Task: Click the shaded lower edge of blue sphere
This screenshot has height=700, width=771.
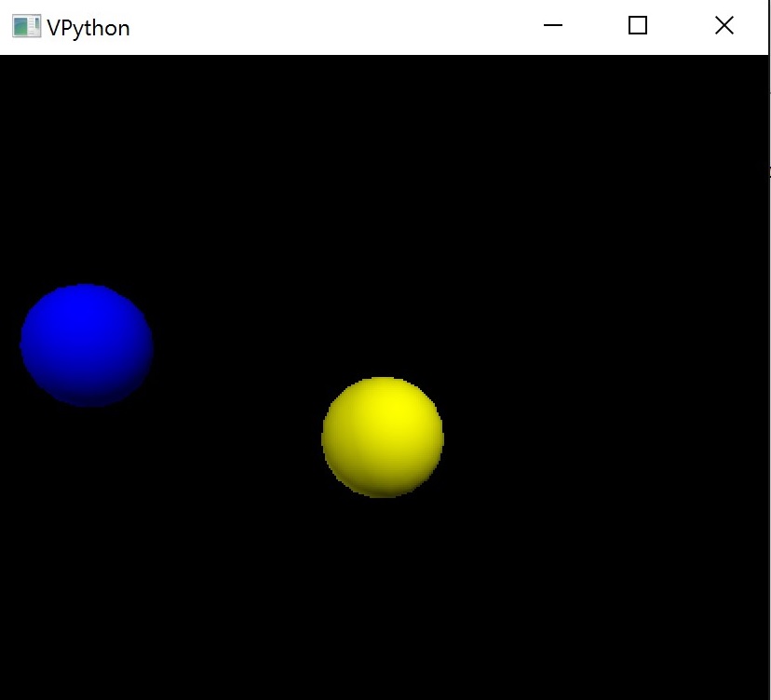Action: pos(87,397)
